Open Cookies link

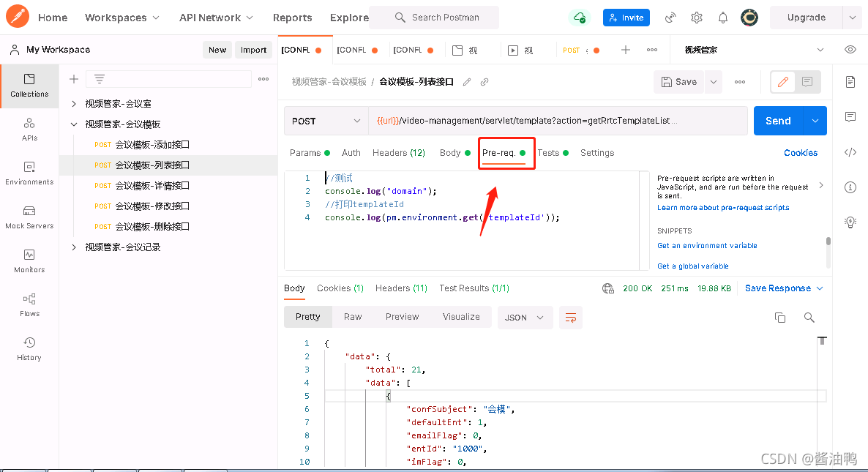(x=801, y=153)
